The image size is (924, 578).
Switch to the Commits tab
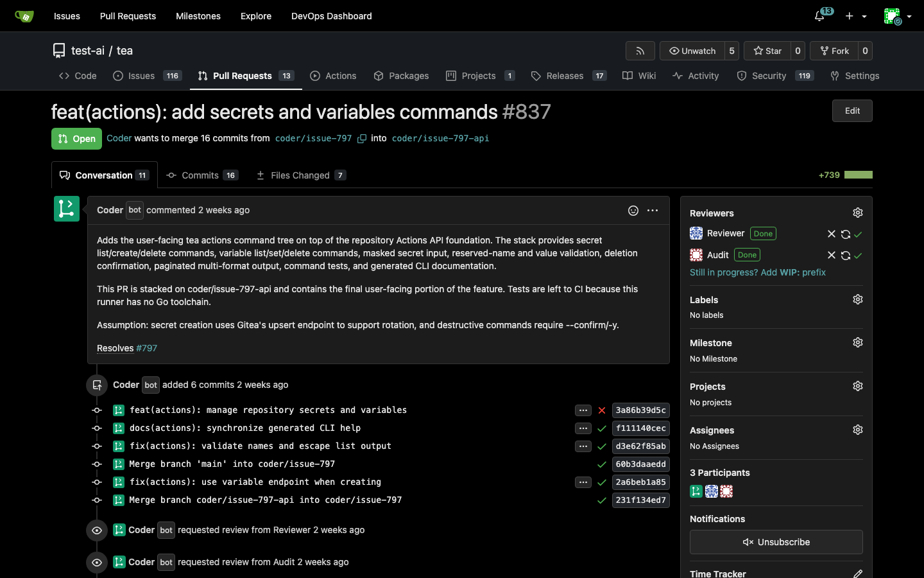click(201, 175)
